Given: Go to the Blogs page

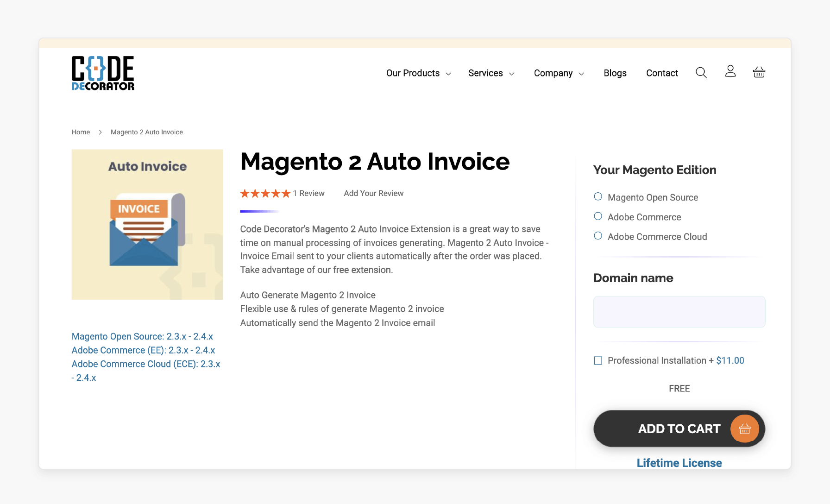Looking at the screenshot, I should pyautogui.click(x=615, y=73).
